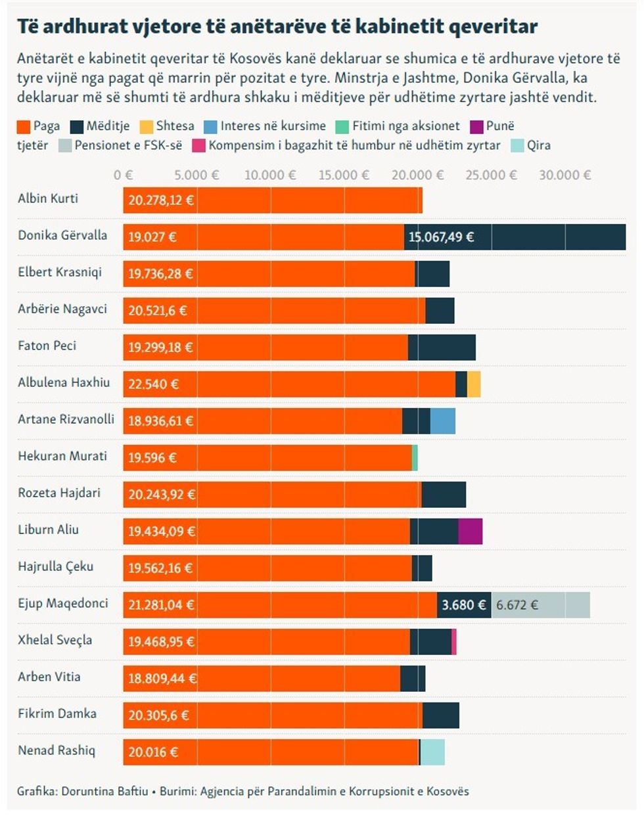644x820 pixels.
Task: Select Ejup Maqedonci's 3.680 € Mëditje segment
Action: (464, 605)
